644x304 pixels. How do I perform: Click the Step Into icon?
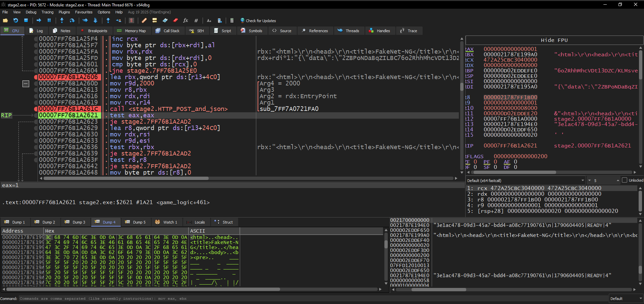click(62, 20)
